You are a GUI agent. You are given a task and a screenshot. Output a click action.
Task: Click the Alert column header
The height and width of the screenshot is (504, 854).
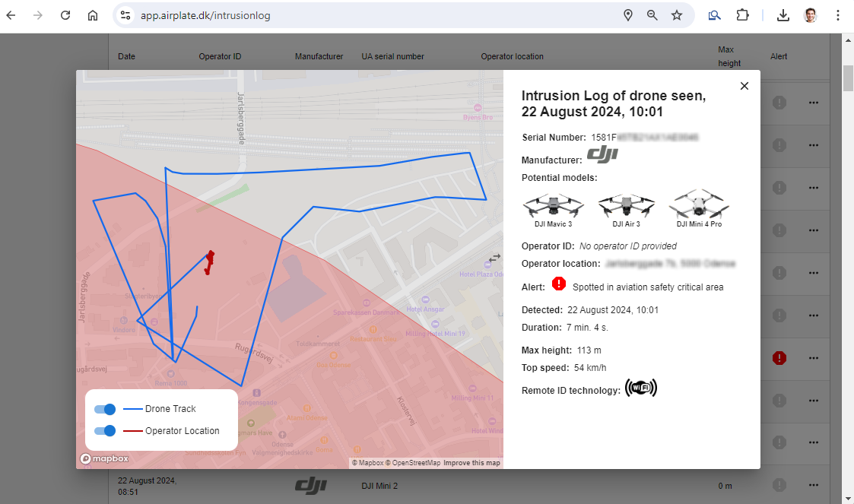click(779, 56)
